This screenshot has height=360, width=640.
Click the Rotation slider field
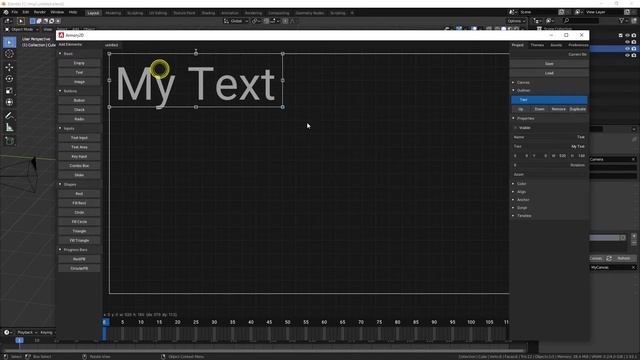[549, 165]
